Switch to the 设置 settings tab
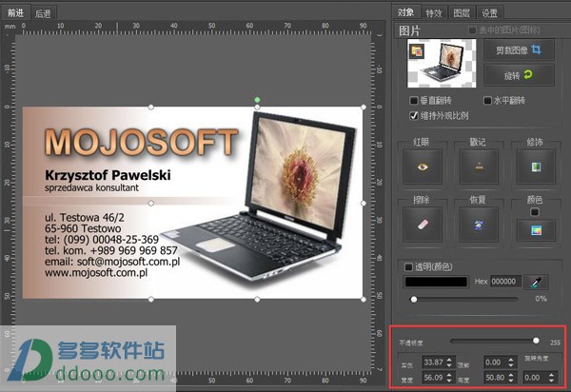 pyautogui.click(x=489, y=13)
